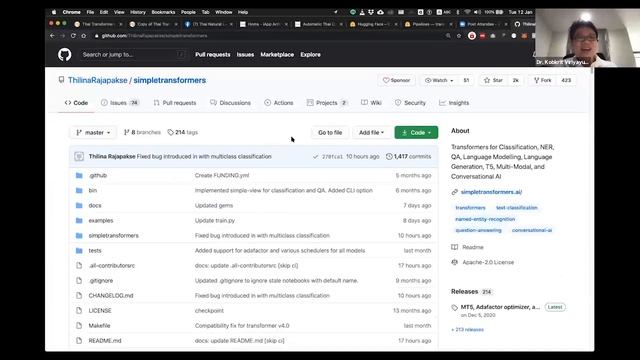640x360 pixels.
Task: Open the Insights tab
Action: click(454, 103)
